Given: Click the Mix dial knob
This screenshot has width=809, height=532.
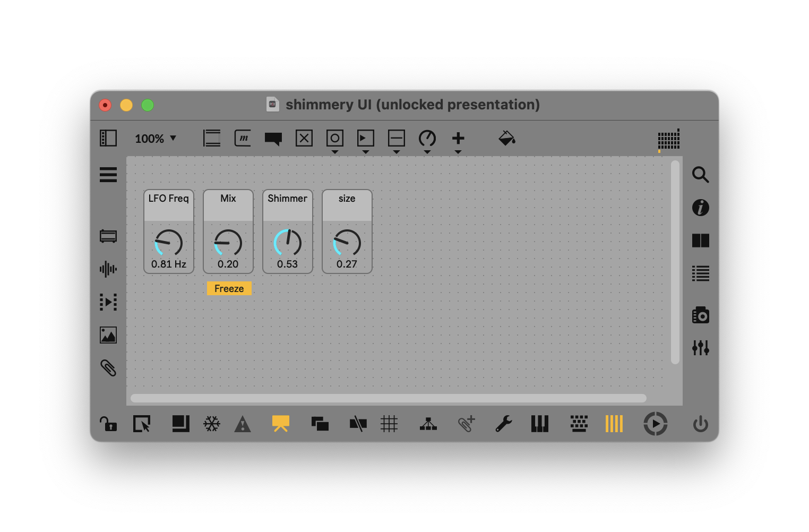Looking at the screenshot, I should [228, 243].
